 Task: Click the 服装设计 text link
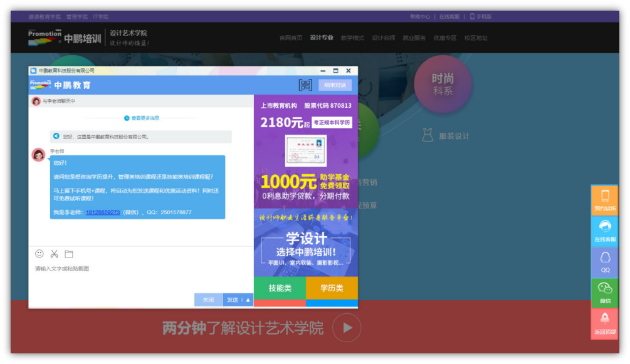click(454, 136)
